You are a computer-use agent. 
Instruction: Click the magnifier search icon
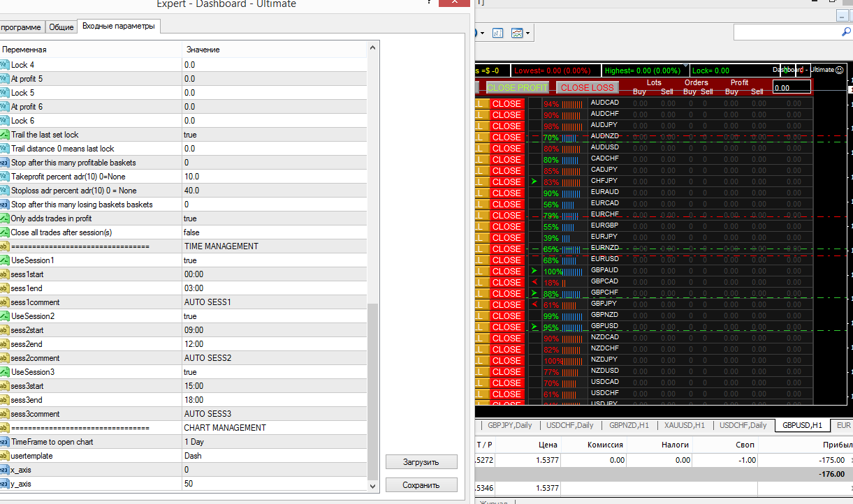tap(845, 32)
